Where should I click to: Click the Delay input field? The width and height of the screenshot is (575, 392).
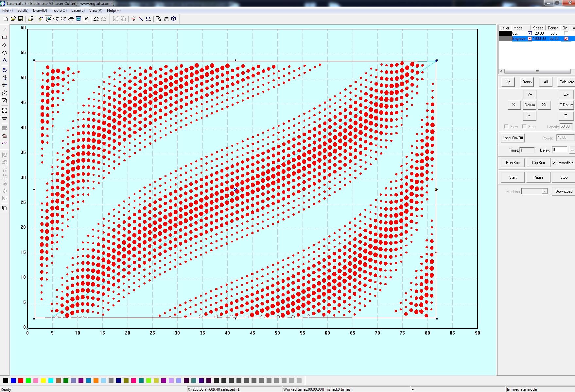[559, 150]
